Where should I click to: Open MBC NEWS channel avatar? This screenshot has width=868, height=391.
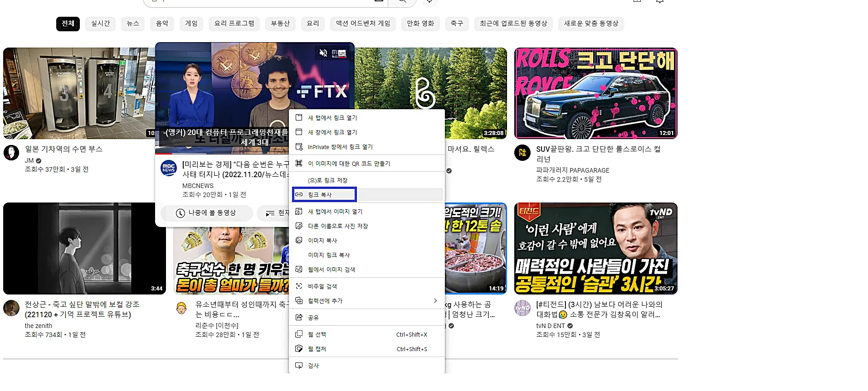tap(169, 168)
